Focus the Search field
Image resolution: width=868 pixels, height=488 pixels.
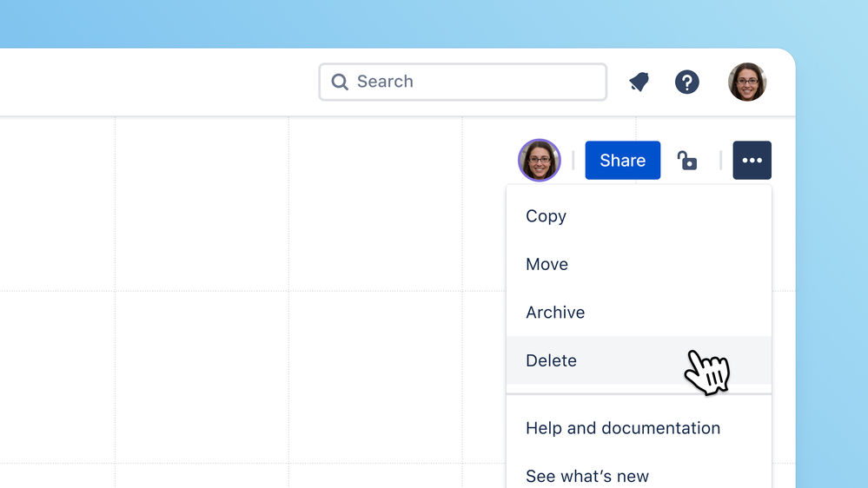(x=463, y=82)
